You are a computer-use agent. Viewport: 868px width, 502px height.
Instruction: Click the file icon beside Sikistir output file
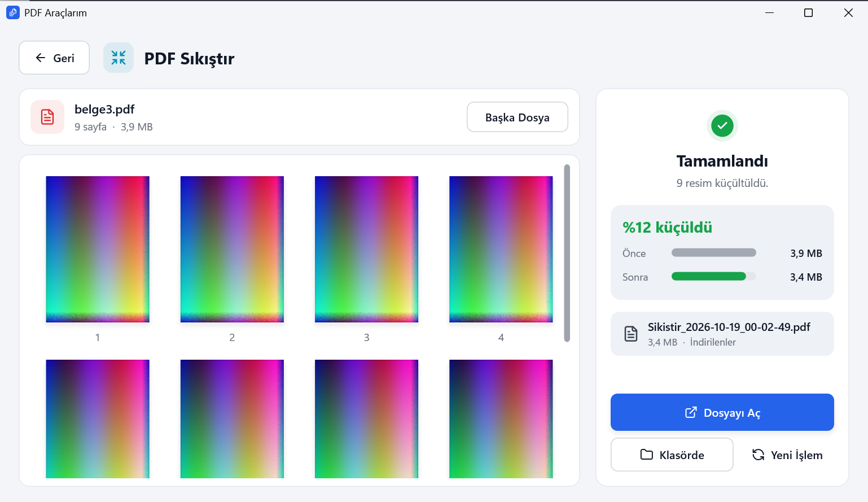pos(631,334)
